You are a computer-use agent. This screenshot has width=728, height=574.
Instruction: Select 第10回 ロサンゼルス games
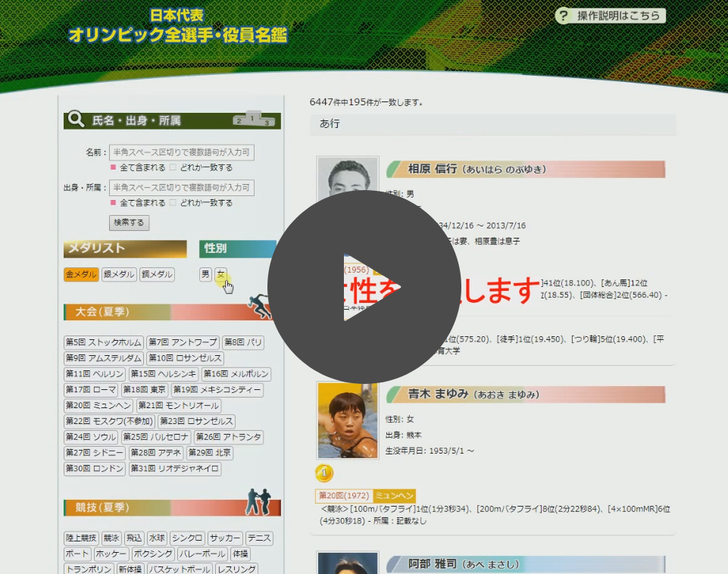pos(186,358)
